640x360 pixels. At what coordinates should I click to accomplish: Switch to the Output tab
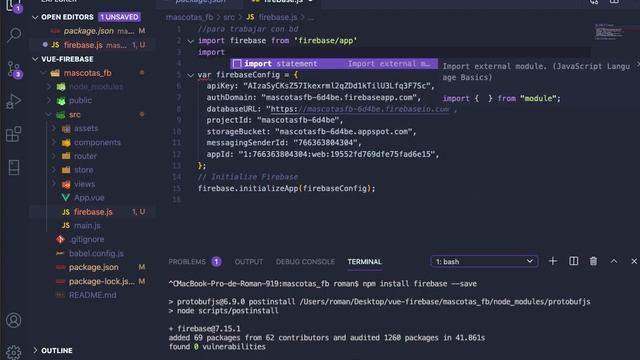249,262
